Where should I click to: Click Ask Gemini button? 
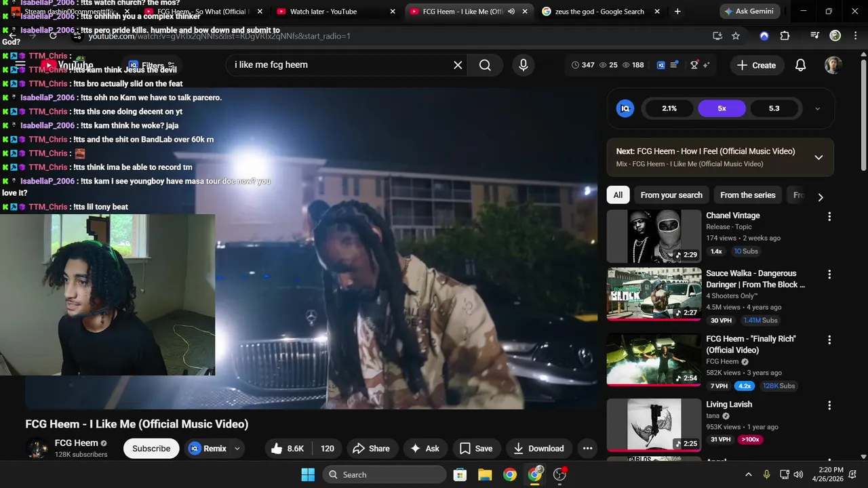pyautogui.click(x=751, y=12)
